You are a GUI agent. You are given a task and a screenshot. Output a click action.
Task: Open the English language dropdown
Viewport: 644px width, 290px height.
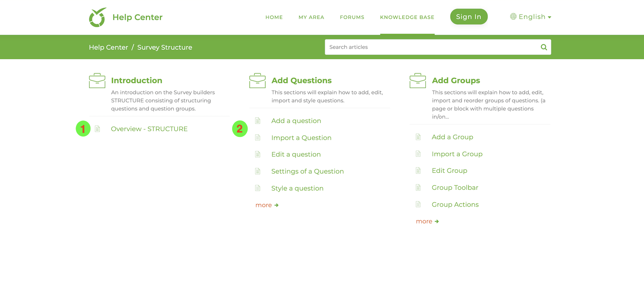click(x=531, y=17)
